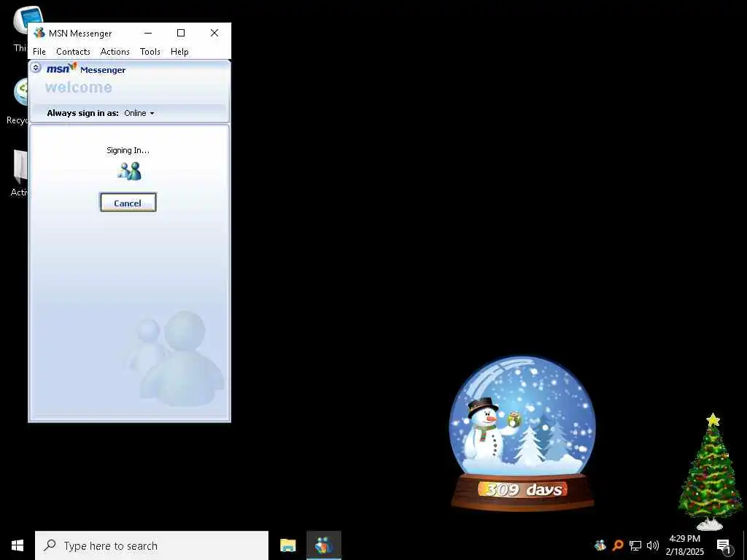This screenshot has width=747, height=560.
Task: Open the volume speaker tray icon
Action: tap(653, 545)
